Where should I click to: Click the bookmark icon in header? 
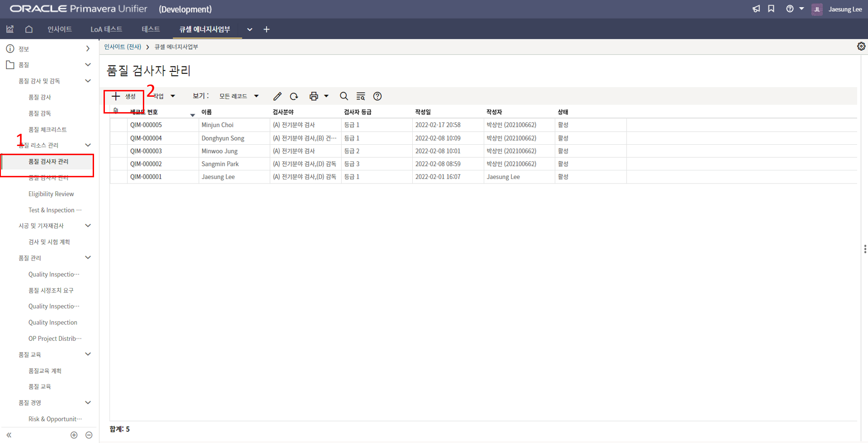[x=771, y=9]
